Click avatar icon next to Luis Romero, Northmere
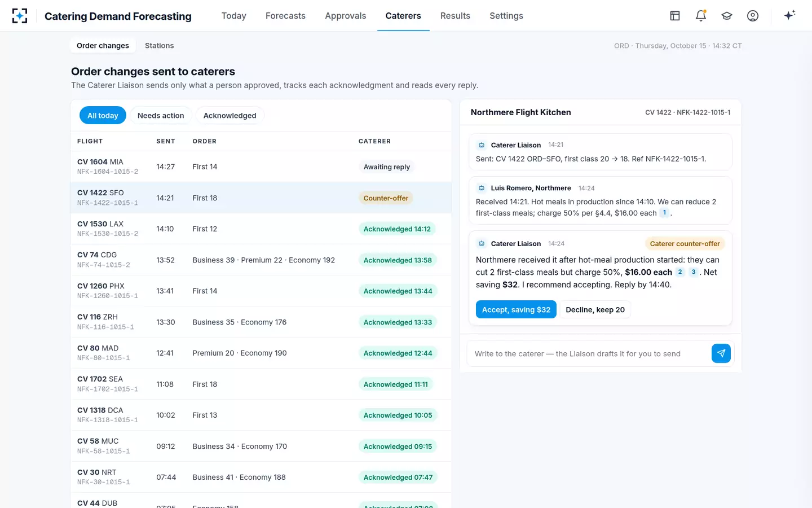The height and width of the screenshot is (508, 812). (482, 188)
